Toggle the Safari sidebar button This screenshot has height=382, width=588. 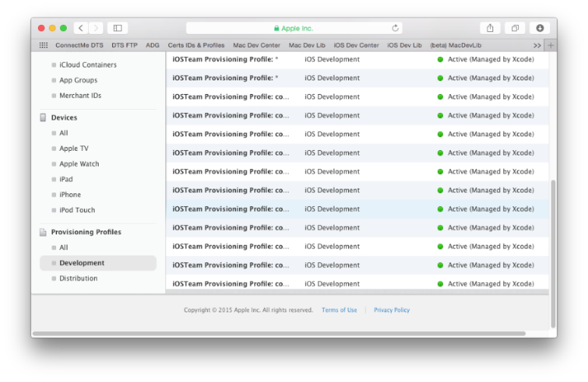(118, 28)
